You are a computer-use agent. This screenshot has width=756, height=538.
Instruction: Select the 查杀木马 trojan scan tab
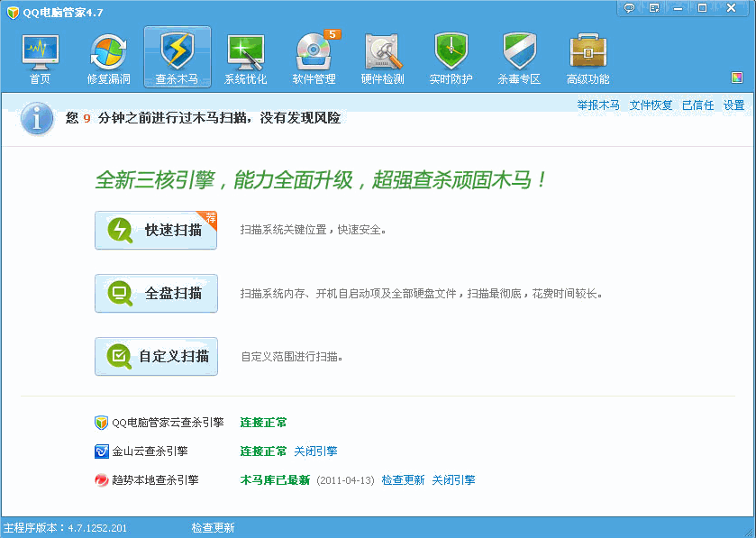coord(177,58)
